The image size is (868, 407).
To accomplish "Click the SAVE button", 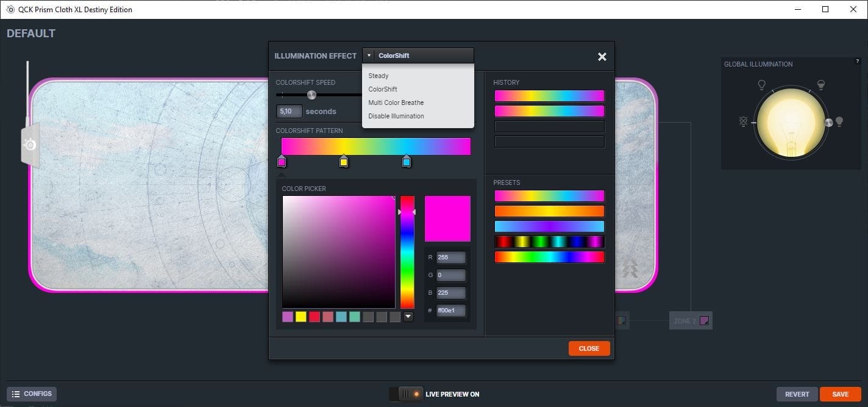I will tap(840, 394).
